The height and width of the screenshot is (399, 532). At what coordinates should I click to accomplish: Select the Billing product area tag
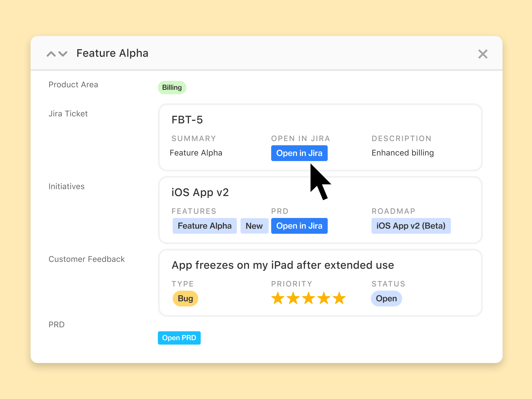pos(172,87)
